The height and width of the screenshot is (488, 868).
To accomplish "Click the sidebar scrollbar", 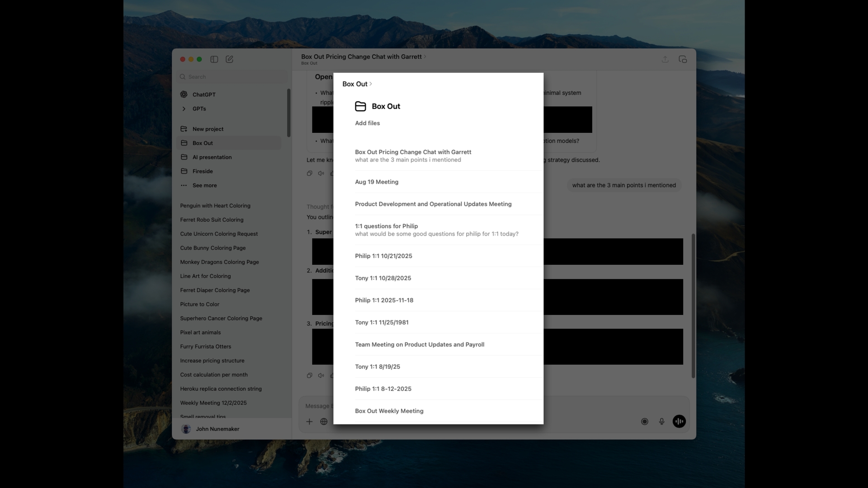I will click(288, 113).
